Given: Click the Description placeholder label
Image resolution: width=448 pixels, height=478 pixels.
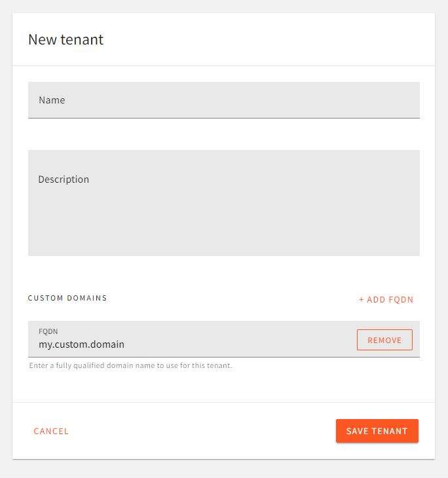Looking at the screenshot, I should 64,179.
